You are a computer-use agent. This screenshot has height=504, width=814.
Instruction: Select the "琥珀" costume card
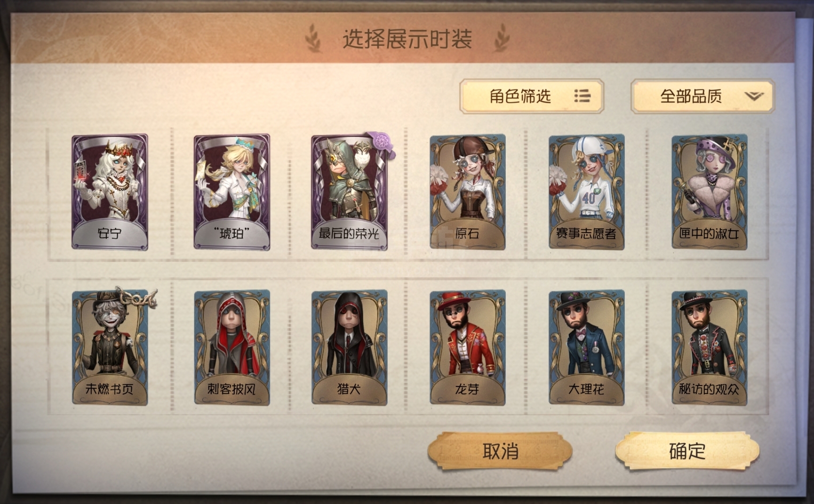pos(232,192)
